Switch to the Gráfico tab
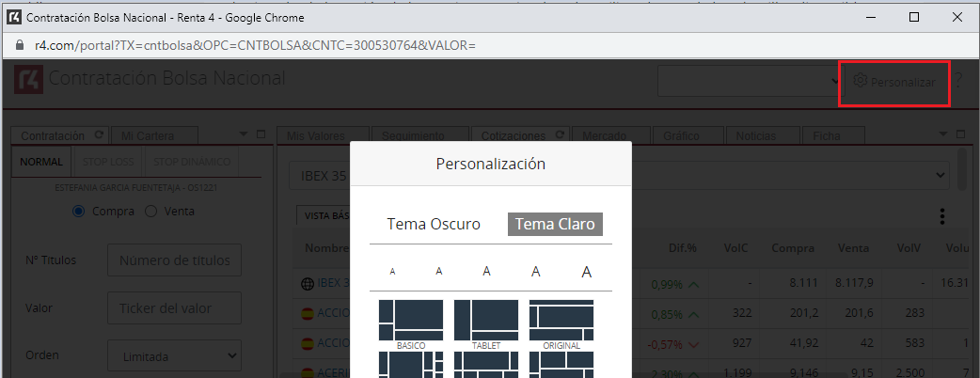The image size is (980, 378). [x=688, y=135]
